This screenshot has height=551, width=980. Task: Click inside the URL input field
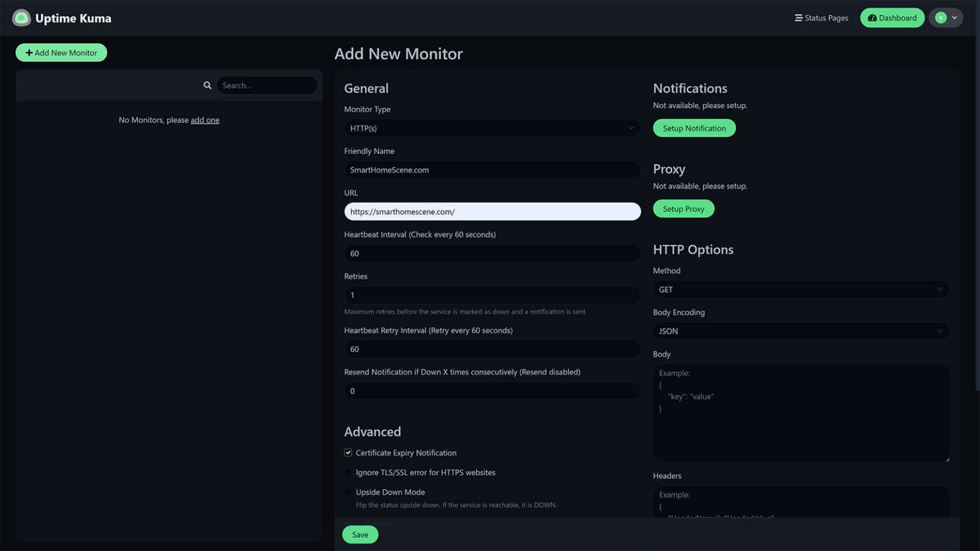click(x=492, y=211)
